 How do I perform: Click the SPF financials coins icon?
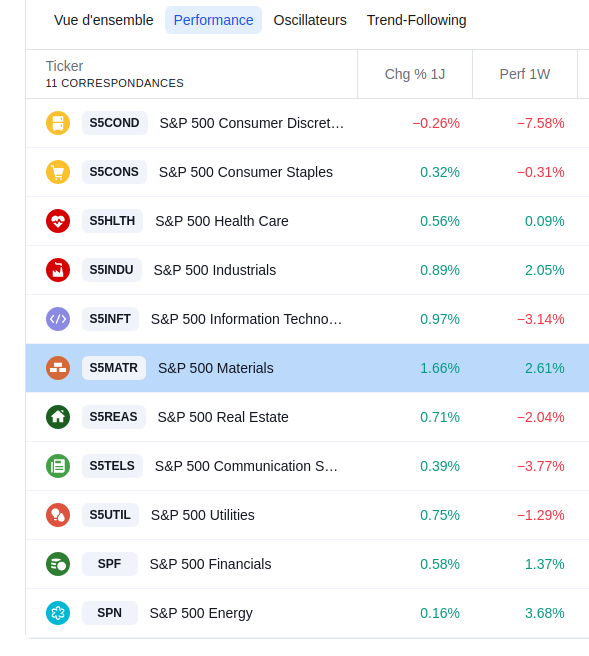(58, 564)
